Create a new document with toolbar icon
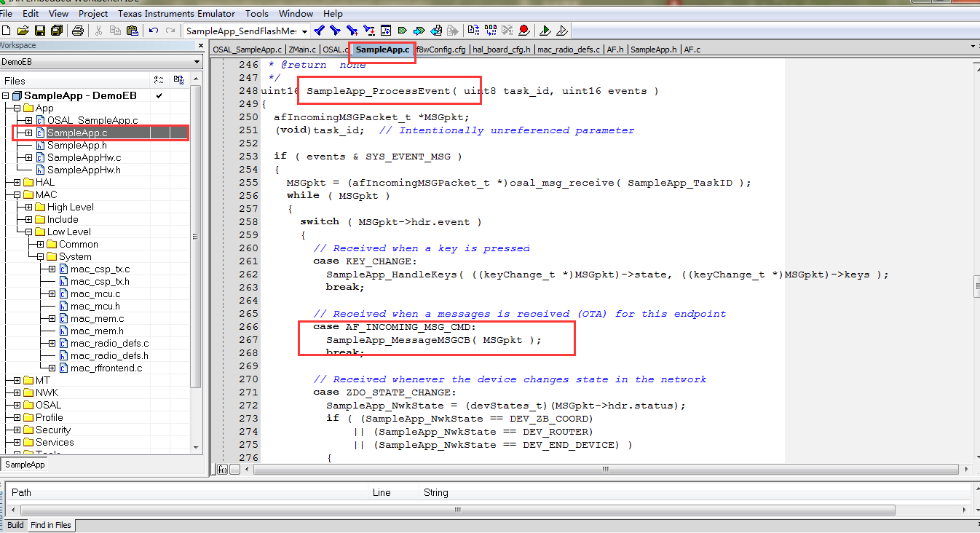 click(7, 31)
